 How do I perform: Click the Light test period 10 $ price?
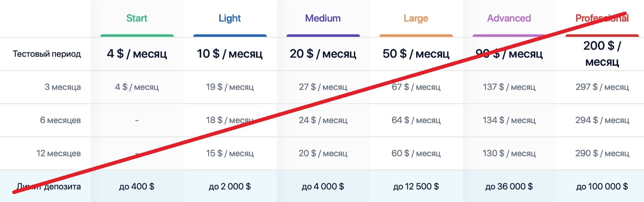(230, 54)
